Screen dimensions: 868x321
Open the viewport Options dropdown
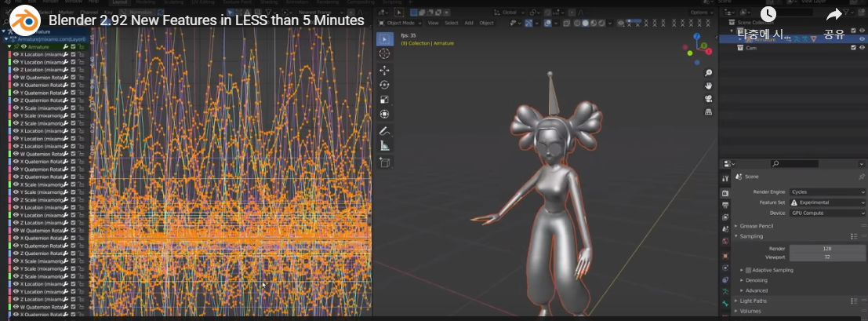pos(701,13)
